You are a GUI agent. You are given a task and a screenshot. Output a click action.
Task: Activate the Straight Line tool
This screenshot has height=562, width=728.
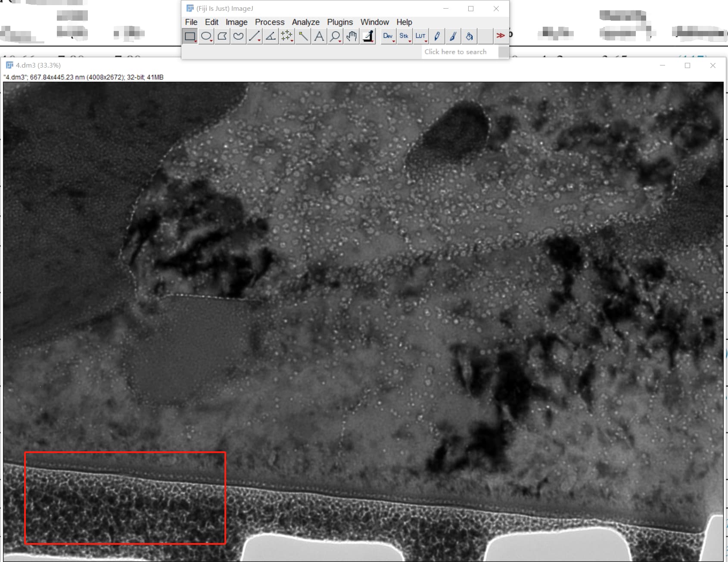coord(254,36)
